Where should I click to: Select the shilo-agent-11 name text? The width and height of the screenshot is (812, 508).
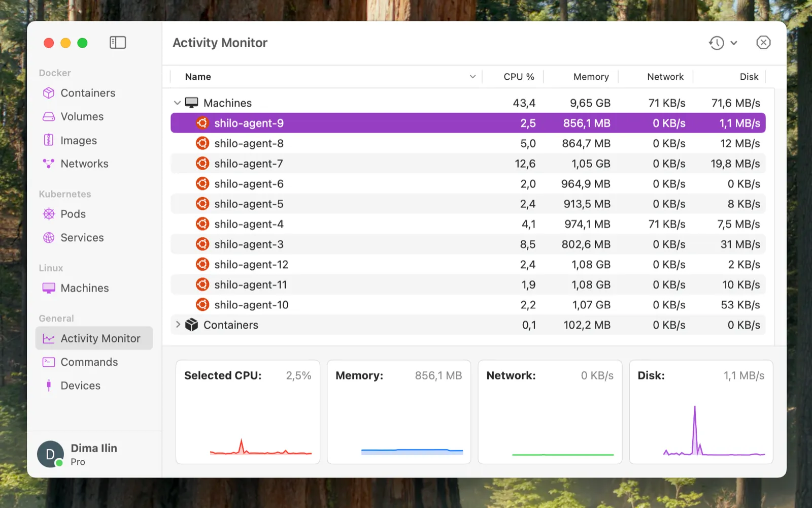pyautogui.click(x=251, y=285)
